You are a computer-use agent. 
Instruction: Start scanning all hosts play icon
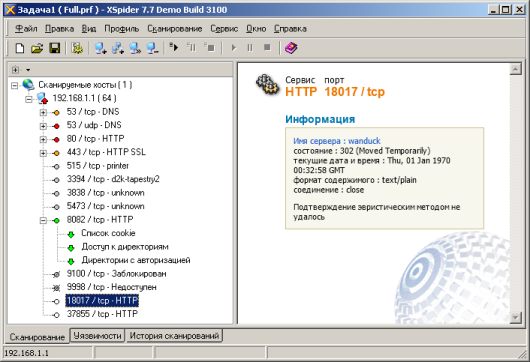point(174,48)
